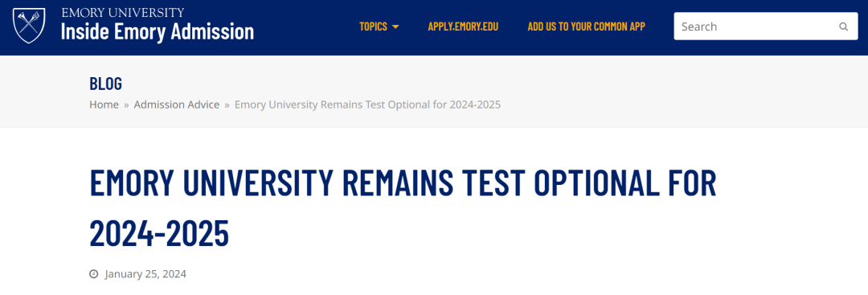Click the Home breadcrumb link

104,104
